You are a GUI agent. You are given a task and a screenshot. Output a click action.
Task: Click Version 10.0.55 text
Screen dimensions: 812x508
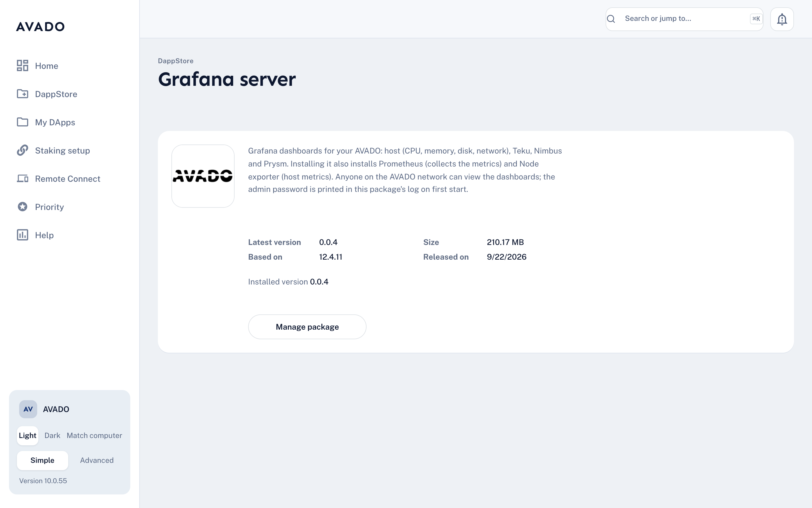point(43,481)
